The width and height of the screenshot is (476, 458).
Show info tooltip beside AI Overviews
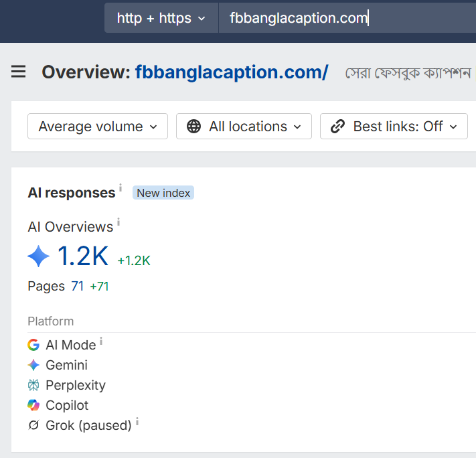click(x=118, y=222)
